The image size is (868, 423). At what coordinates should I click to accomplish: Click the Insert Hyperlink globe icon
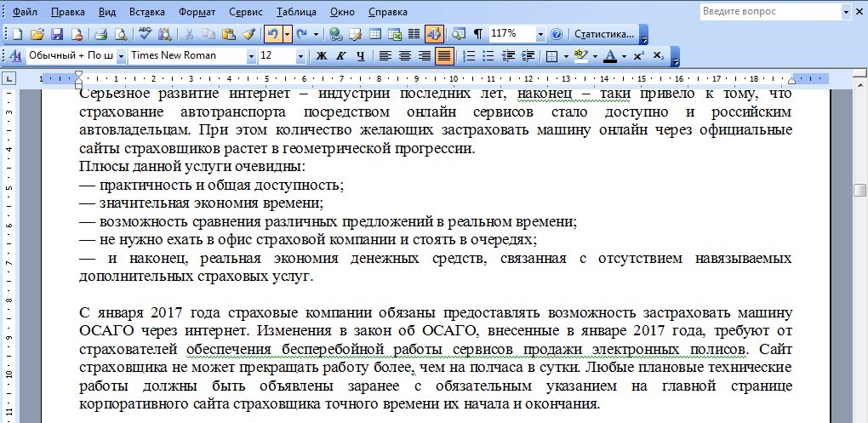tap(335, 34)
